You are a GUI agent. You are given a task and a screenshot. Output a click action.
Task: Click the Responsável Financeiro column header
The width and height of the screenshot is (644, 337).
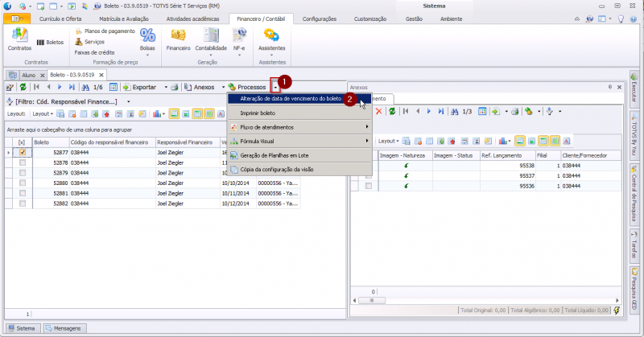(x=185, y=142)
